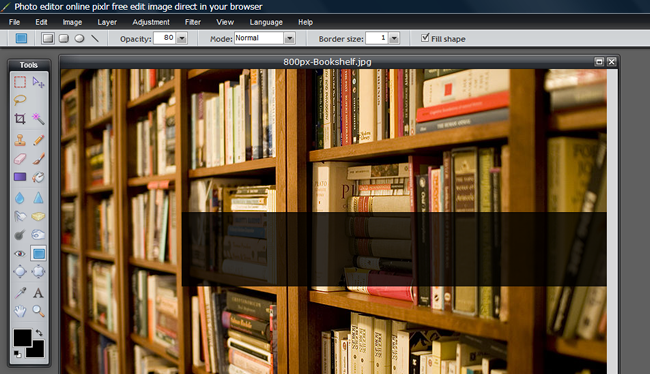This screenshot has height=374, width=650.
Task: Open the Filter menu
Action: pos(193,22)
